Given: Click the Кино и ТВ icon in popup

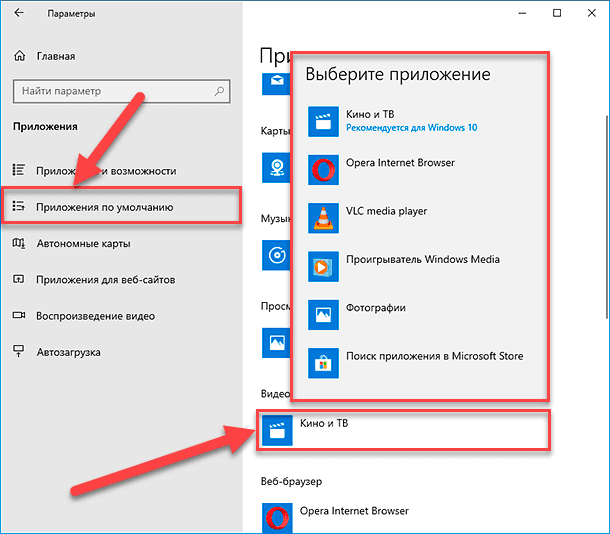Looking at the screenshot, I should pyautogui.click(x=323, y=121).
